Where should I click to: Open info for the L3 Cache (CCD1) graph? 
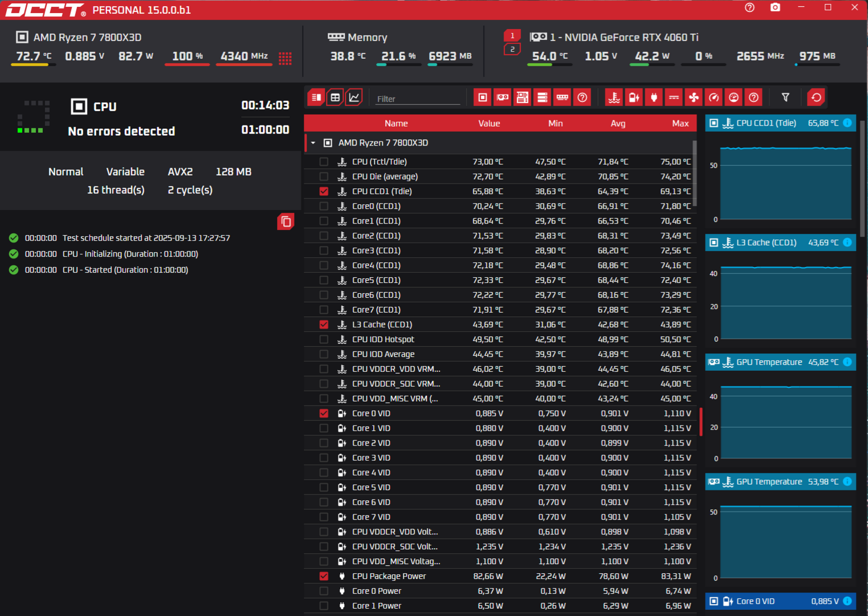coord(847,242)
